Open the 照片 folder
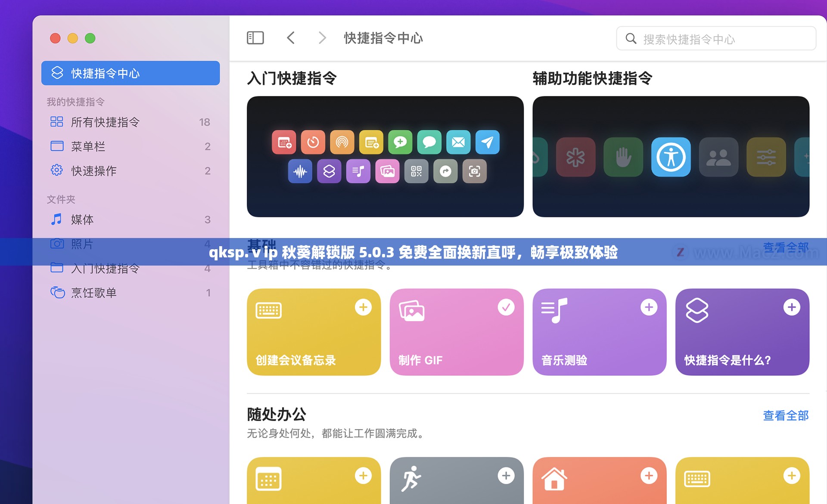The image size is (827, 504). pos(82,244)
